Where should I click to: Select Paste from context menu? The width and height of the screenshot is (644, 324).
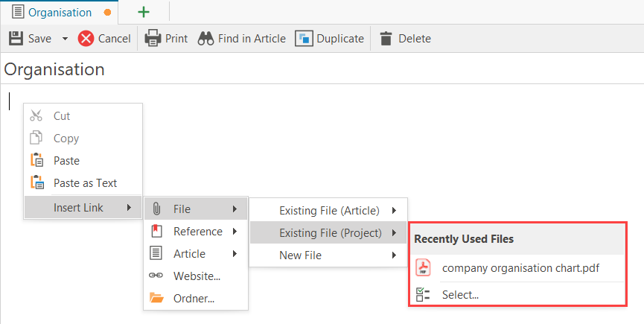tap(66, 161)
